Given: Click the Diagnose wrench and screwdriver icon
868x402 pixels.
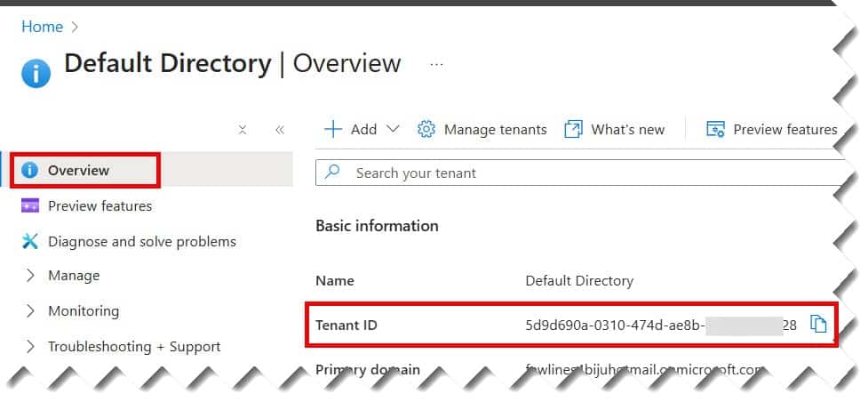Looking at the screenshot, I should click(x=30, y=241).
